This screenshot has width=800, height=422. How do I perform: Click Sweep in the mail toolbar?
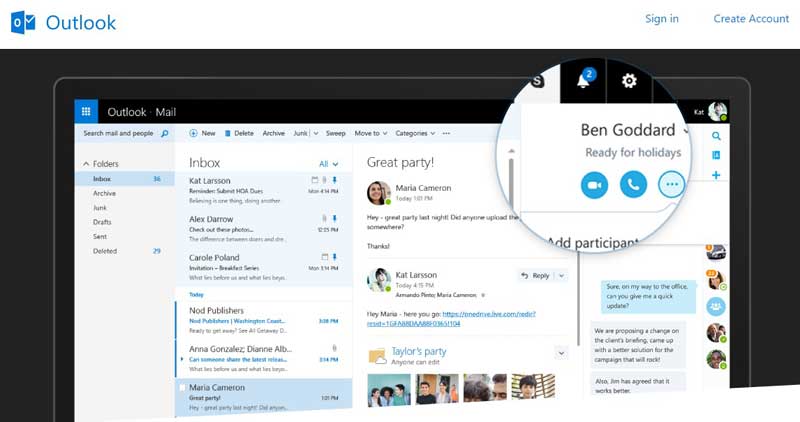click(335, 133)
